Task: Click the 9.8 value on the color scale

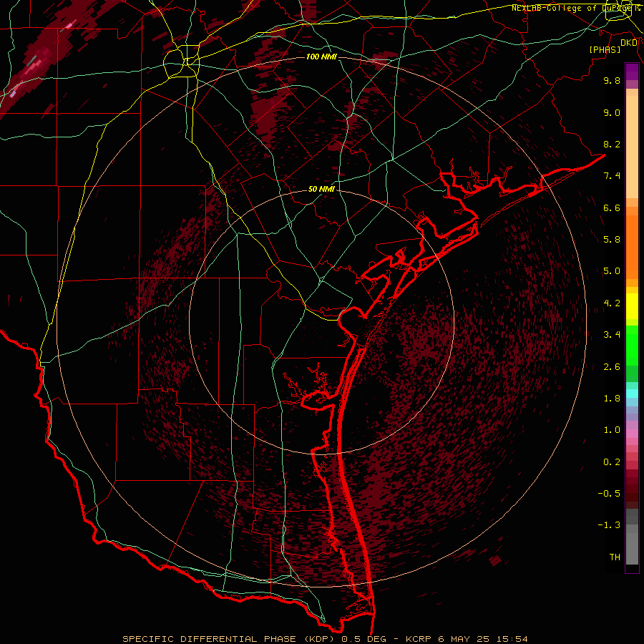Action: [x=612, y=80]
